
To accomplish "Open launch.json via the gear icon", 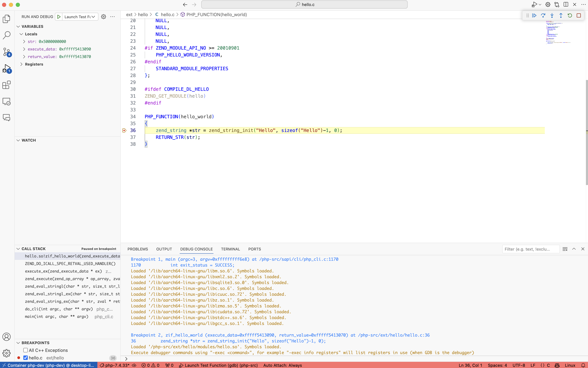I will 104,16.
